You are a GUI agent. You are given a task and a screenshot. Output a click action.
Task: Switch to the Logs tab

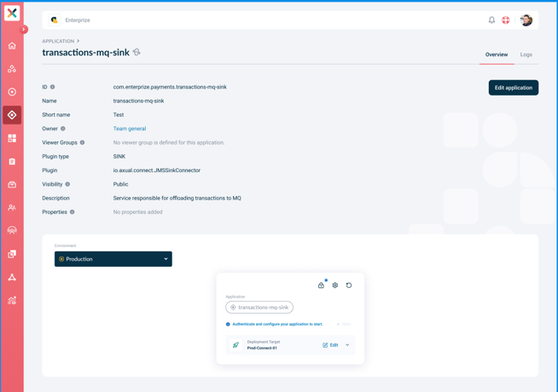[x=526, y=55]
